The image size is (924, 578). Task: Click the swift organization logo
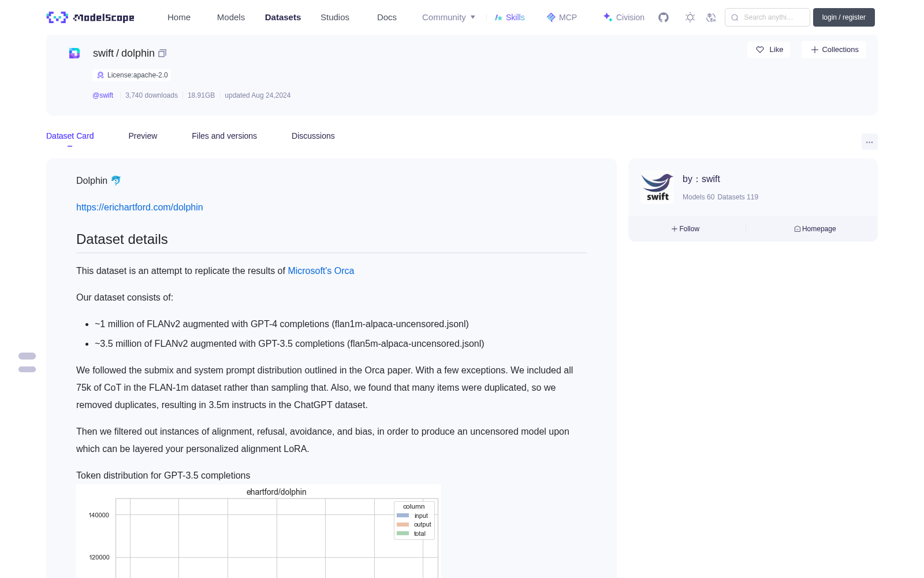click(657, 187)
